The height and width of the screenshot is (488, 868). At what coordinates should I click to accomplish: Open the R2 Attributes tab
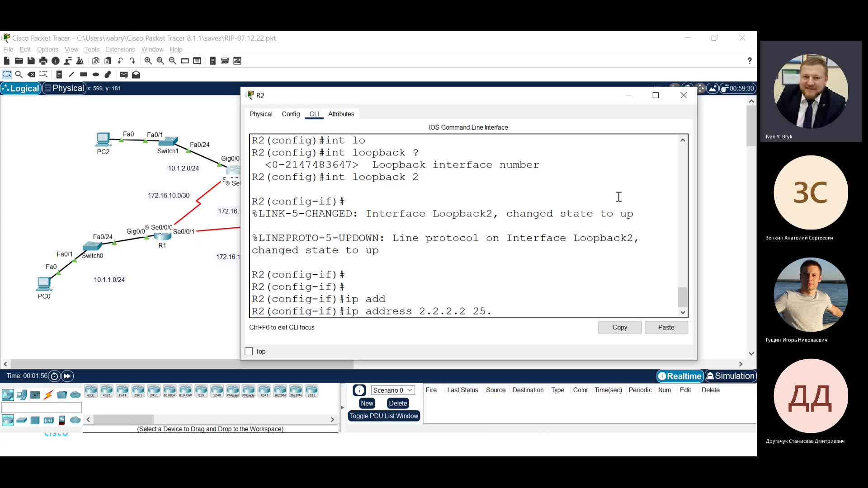[341, 114]
